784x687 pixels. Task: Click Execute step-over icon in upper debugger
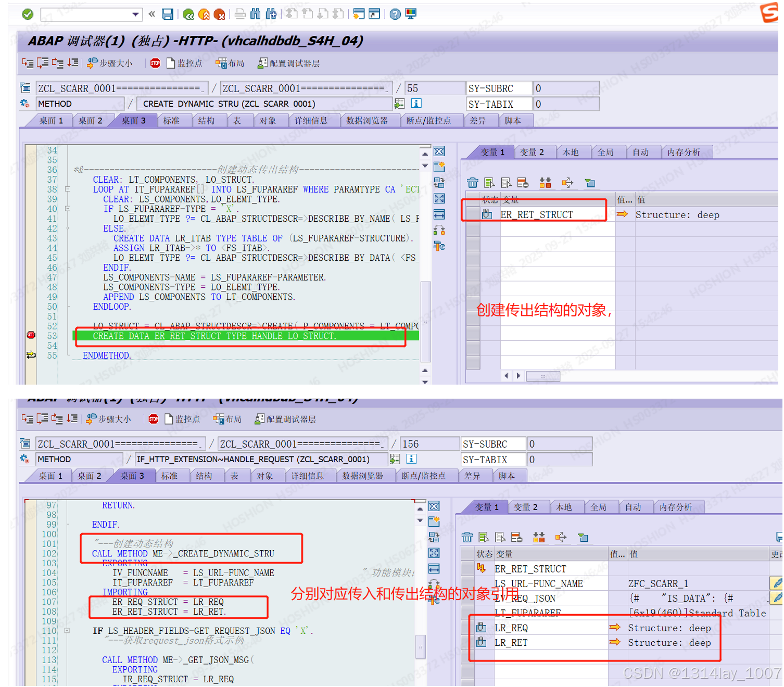pyautogui.click(x=43, y=63)
